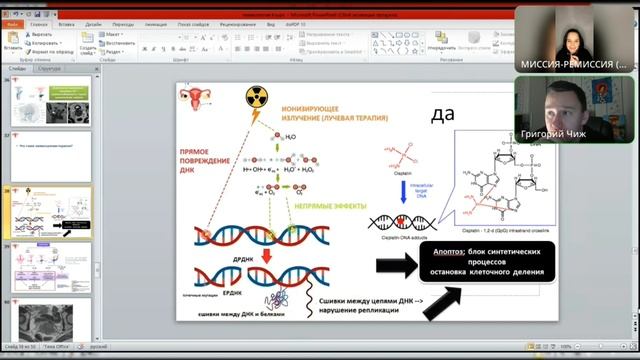Close the slides thumbnail pane

click(96, 69)
